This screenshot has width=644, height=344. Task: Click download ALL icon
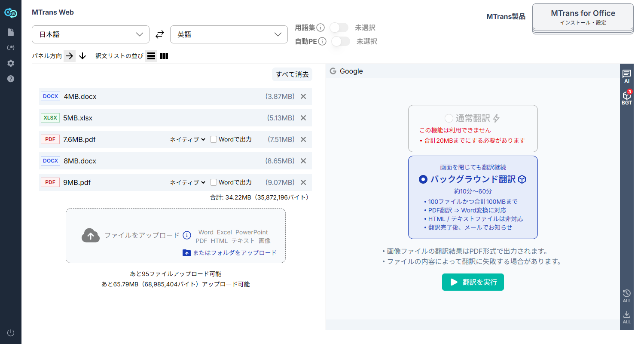point(627,317)
